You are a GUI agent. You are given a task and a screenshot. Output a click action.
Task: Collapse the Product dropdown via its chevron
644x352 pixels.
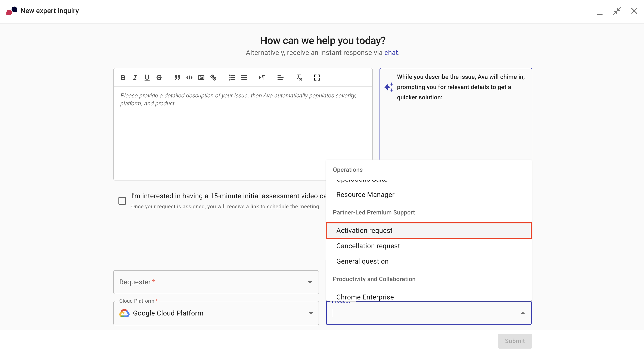[x=523, y=313]
